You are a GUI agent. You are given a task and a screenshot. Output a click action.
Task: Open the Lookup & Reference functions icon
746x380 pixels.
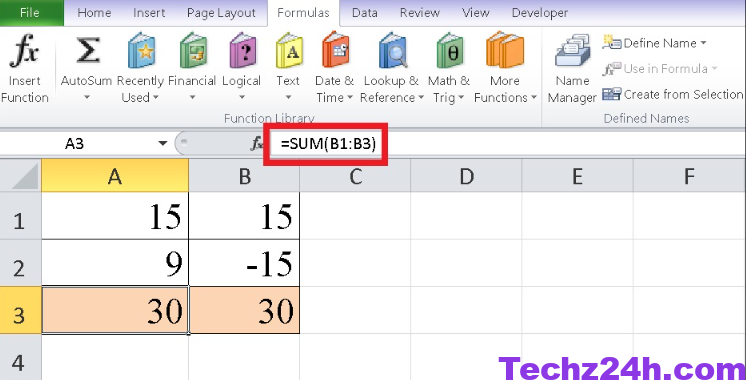[392, 51]
